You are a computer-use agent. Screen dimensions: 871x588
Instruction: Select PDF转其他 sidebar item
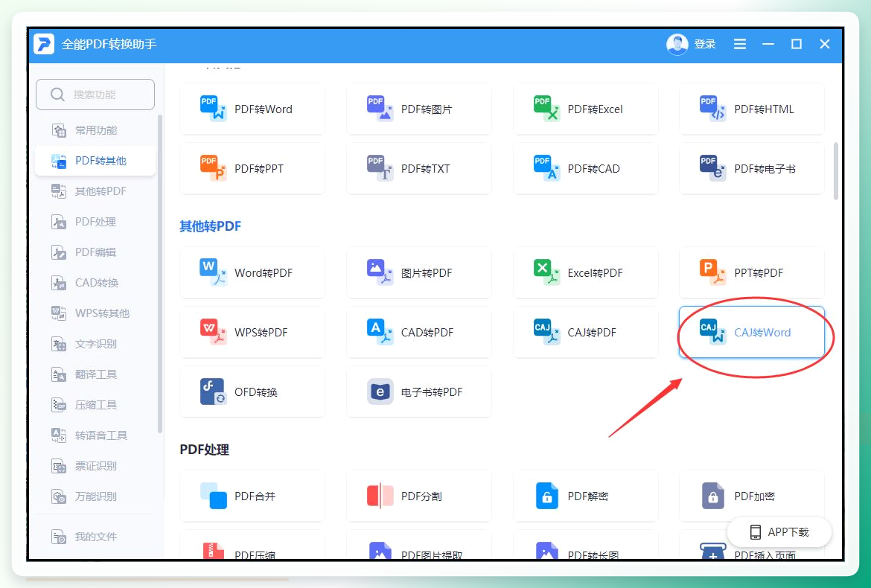95,161
